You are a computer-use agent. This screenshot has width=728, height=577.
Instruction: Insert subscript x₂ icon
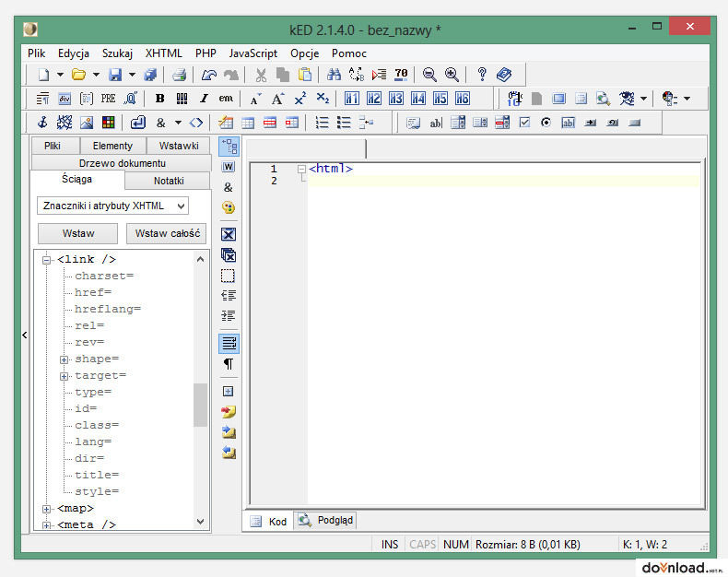click(x=323, y=99)
